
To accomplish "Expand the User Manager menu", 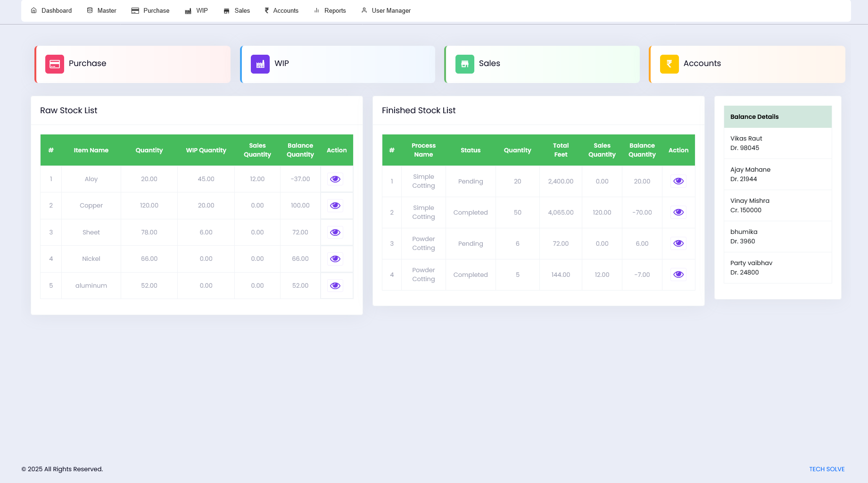I will tap(386, 10).
